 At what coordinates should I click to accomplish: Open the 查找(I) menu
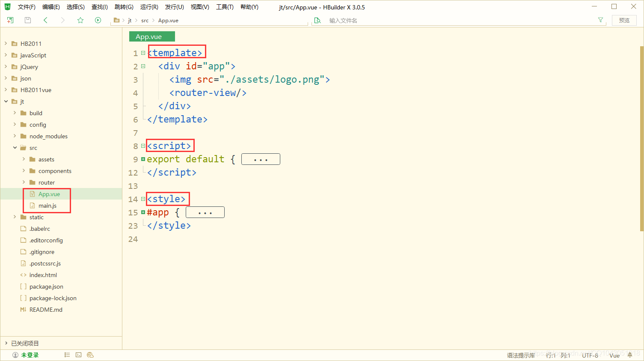(x=99, y=7)
